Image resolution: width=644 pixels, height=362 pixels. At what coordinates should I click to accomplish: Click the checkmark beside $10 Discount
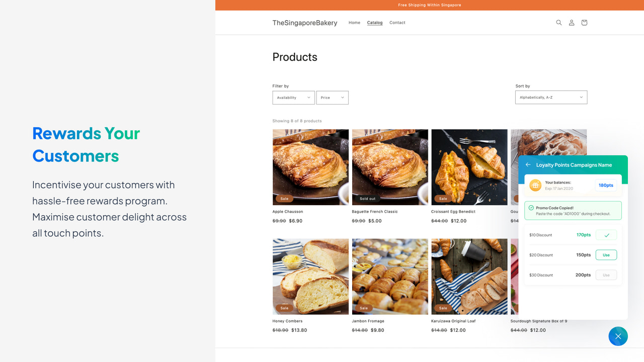click(606, 234)
